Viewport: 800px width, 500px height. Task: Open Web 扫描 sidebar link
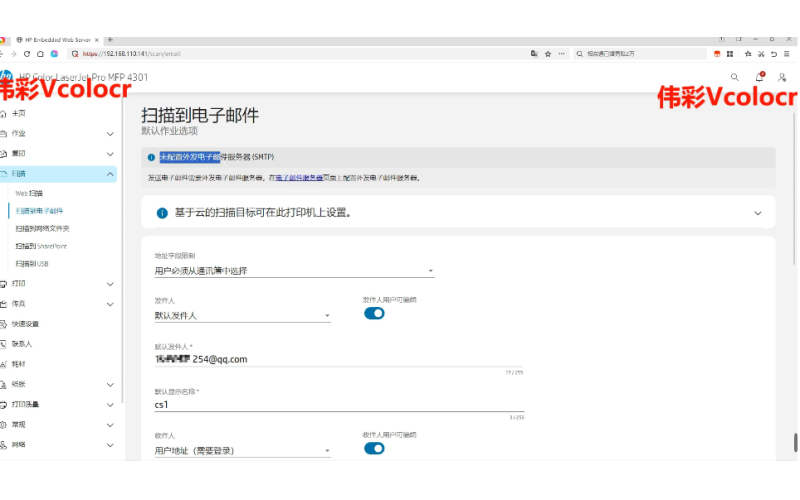29,193
